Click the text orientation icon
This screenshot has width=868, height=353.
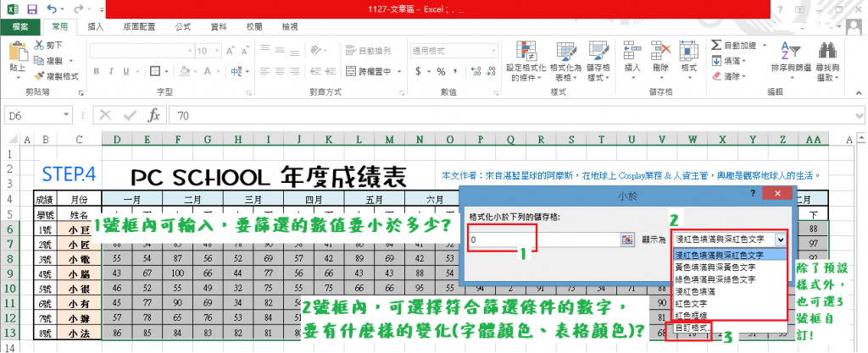click(x=315, y=51)
